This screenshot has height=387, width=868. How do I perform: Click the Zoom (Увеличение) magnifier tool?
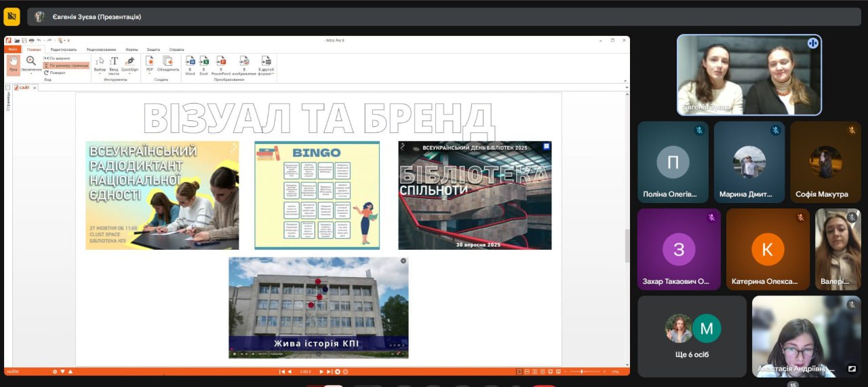[x=31, y=63]
